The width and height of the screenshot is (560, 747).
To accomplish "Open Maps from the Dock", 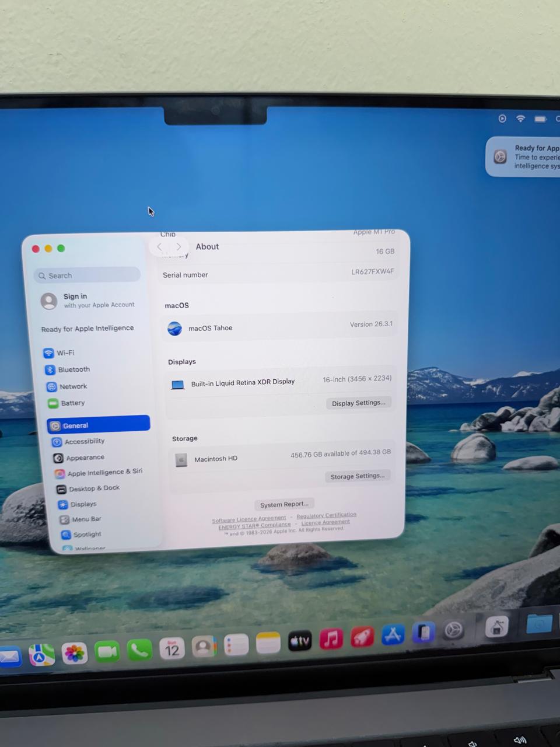I will point(41,656).
